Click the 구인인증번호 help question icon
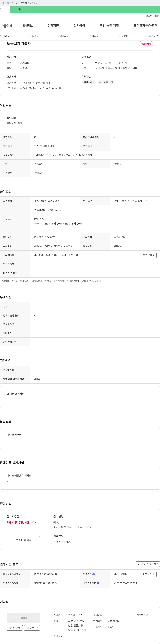 [98, 583]
